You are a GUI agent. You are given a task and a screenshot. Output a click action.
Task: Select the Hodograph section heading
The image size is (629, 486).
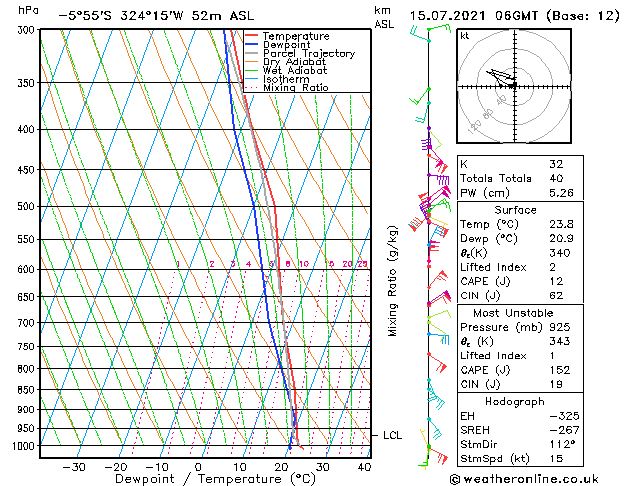pos(515,401)
